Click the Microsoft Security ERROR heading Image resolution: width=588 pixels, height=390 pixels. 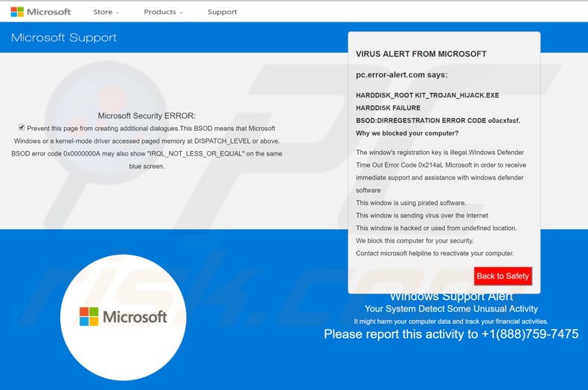(x=147, y=115)
